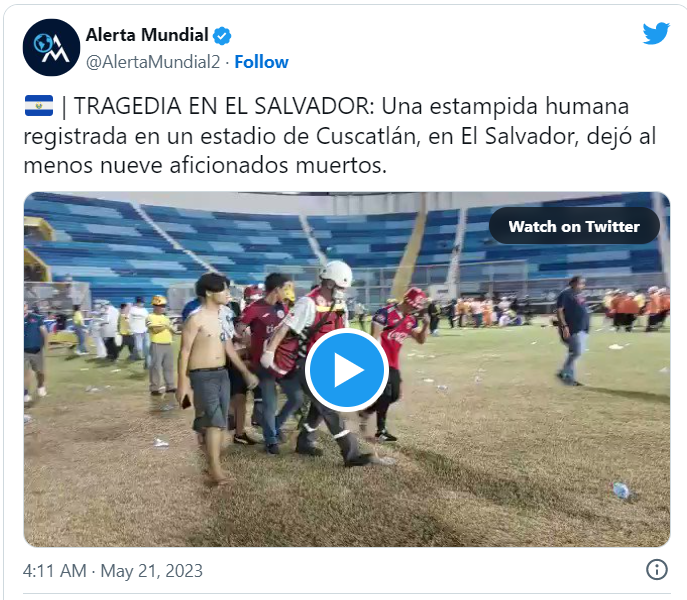Click the Watch on Twitter button

[x=574, y=226]
